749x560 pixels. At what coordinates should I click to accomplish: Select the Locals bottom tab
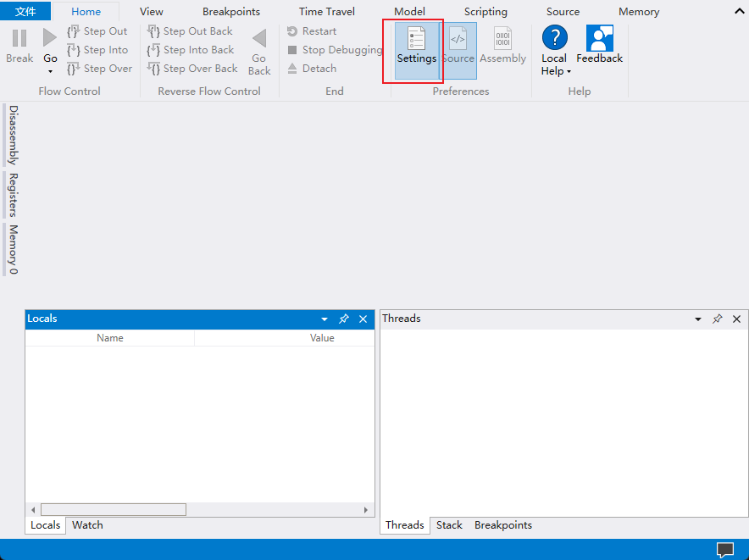click(46, 525)
